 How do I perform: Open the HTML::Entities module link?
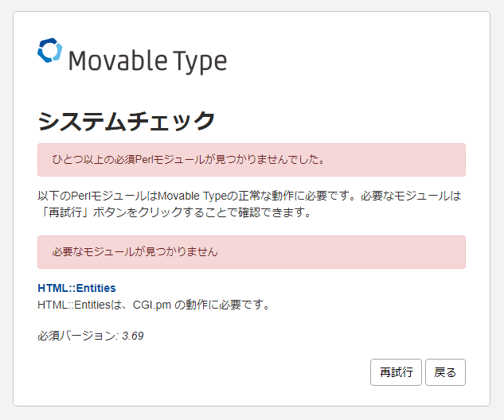tap(76, 288)
